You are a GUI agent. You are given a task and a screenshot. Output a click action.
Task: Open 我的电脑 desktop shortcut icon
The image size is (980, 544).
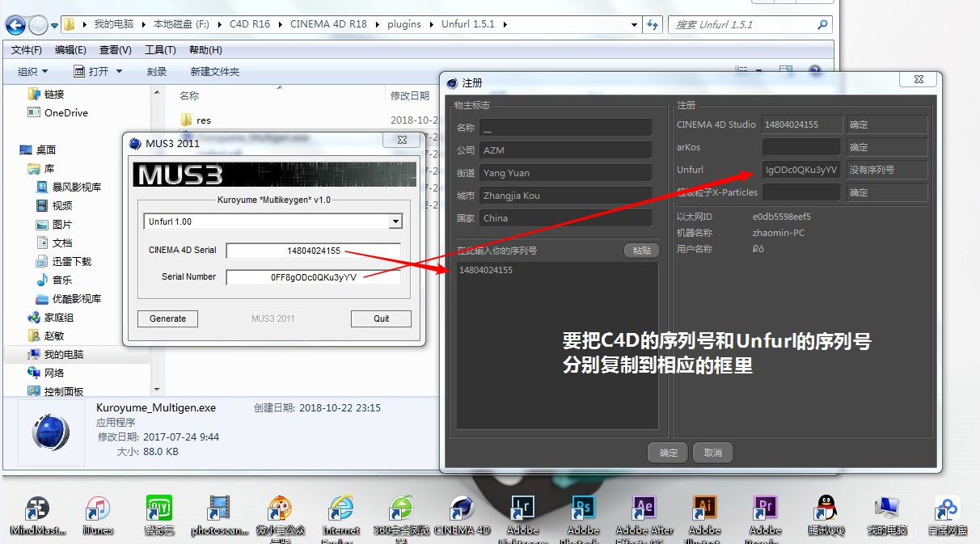[x=887, y=516]
